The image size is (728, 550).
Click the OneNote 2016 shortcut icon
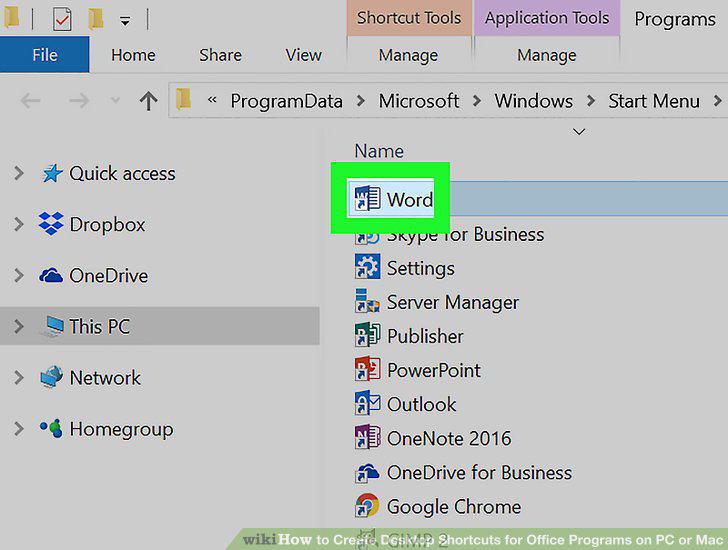click(368, 437)
